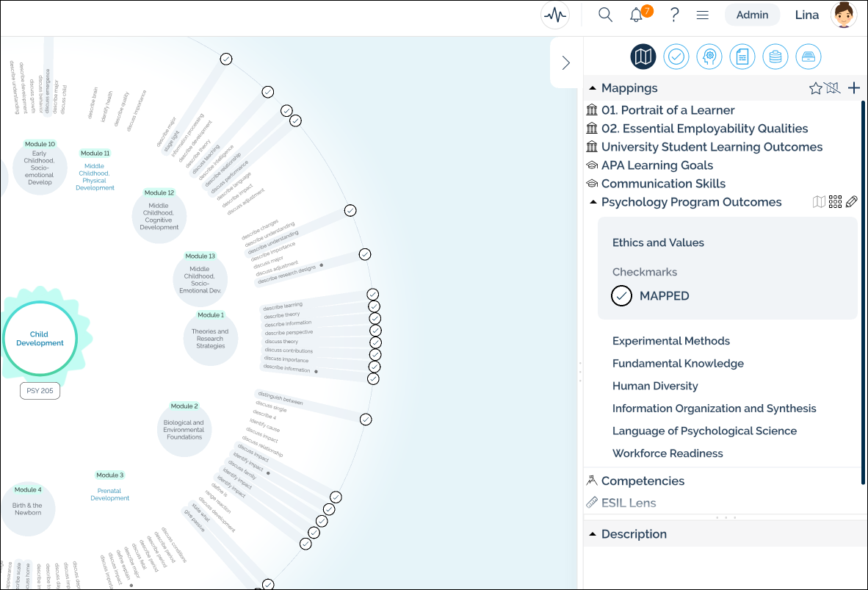Click the Child Development center node

[x=40, y=339]
